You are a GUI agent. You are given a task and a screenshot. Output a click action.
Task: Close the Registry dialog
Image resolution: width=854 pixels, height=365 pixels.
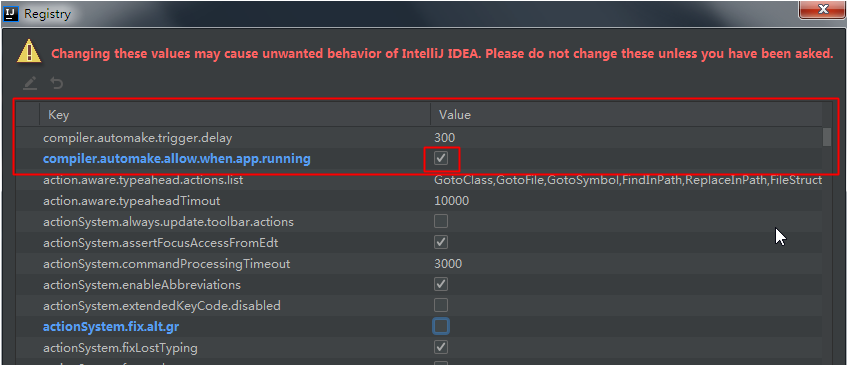pos(822,9)
